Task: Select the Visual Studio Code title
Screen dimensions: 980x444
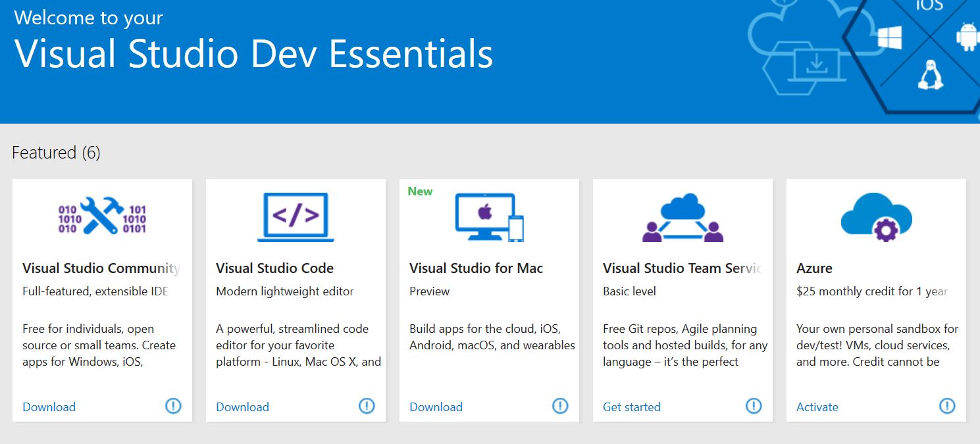Action: pos(275,268)
